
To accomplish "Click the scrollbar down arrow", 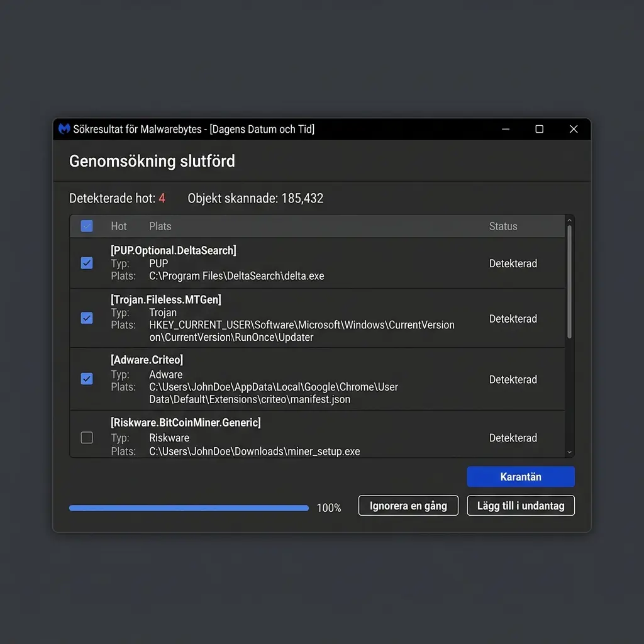I will click(569, 452).
